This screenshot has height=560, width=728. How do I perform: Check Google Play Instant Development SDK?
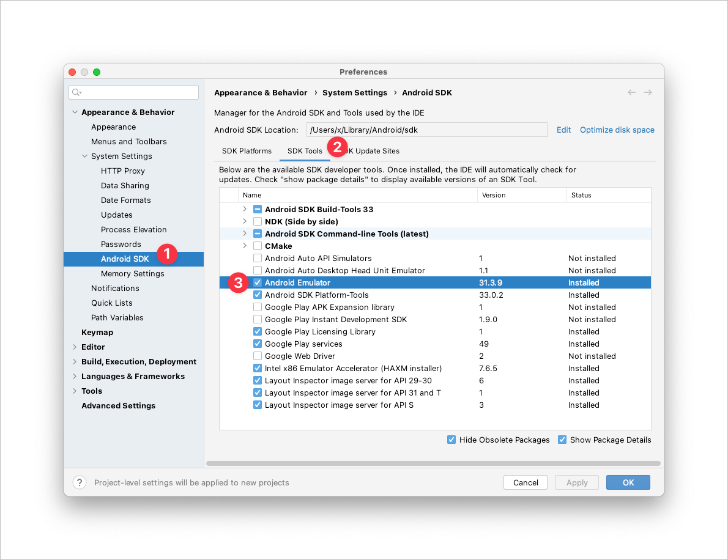pyautogui.click(x=257, y=319)
